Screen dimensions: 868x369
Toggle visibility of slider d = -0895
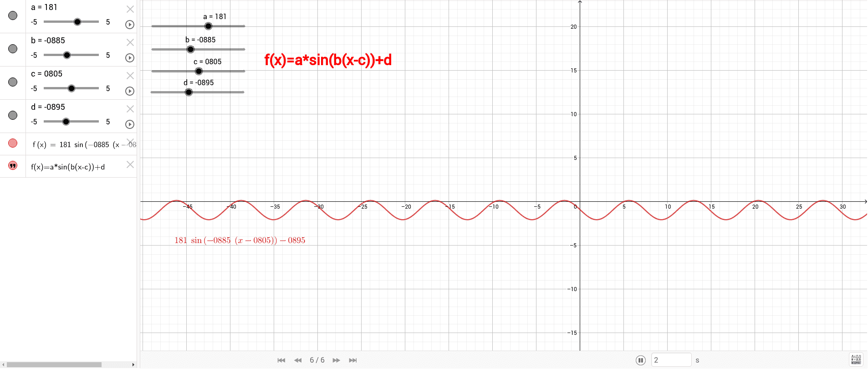pos(13,115)
